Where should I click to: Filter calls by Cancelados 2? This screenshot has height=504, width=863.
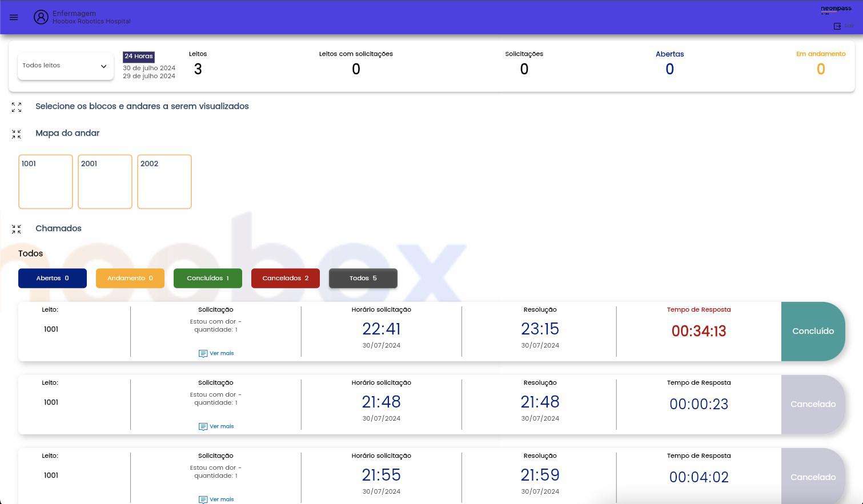[x=286, y=278]
